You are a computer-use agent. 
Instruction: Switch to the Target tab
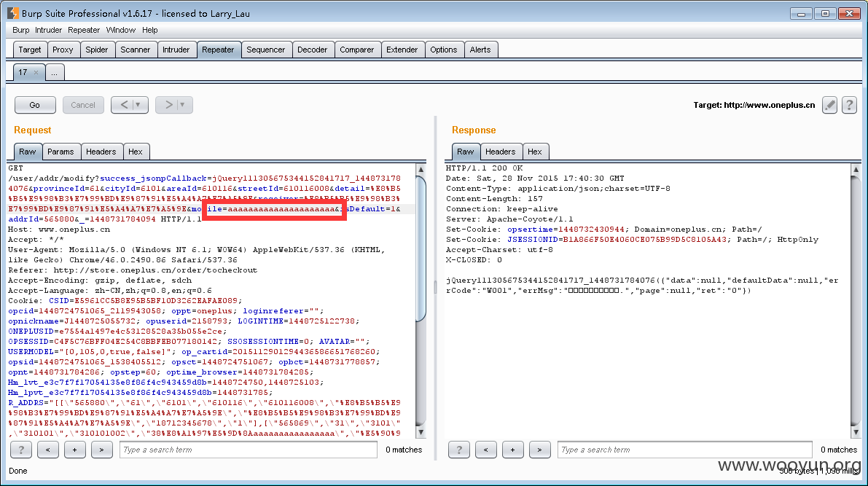pyautogui.click(x=30, y=50)
